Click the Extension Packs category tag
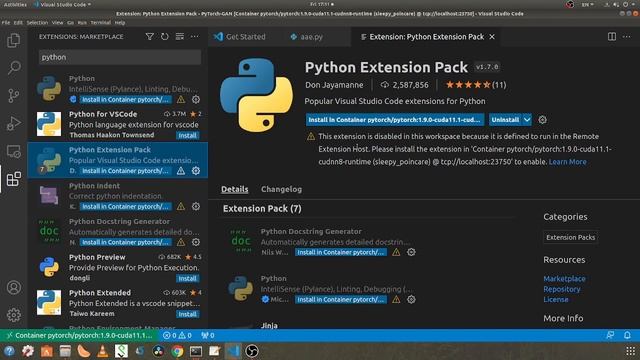 pyautogui.click(x=571, y=237)
